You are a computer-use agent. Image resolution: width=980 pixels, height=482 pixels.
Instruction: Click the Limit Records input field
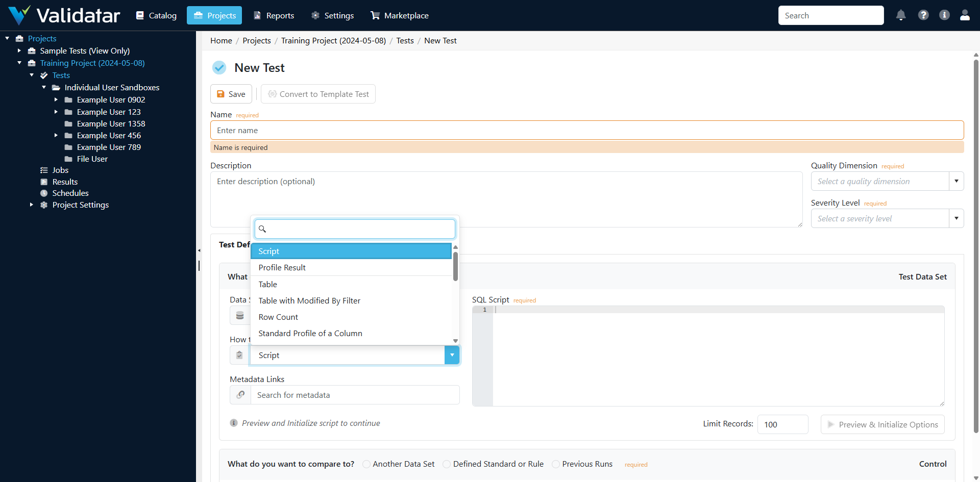pos(782,424)
